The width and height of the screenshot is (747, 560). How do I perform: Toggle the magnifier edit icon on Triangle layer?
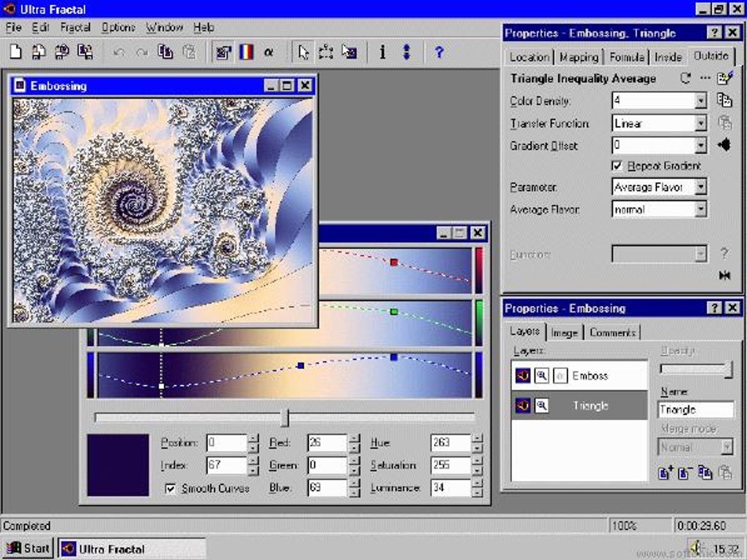point(541,406)
